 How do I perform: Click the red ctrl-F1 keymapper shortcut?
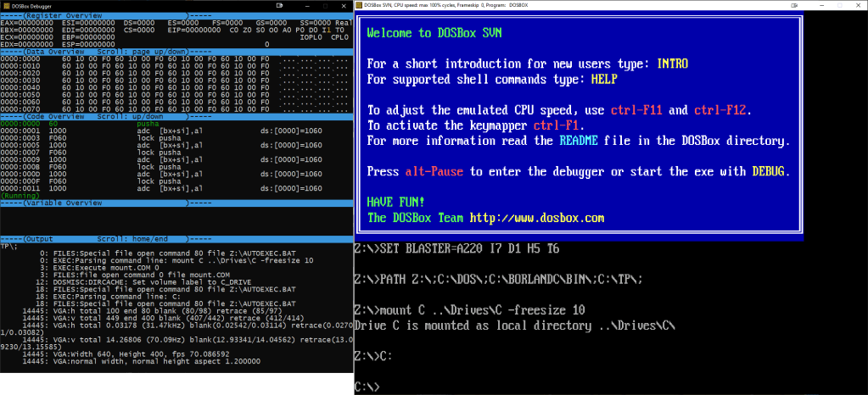557,125
